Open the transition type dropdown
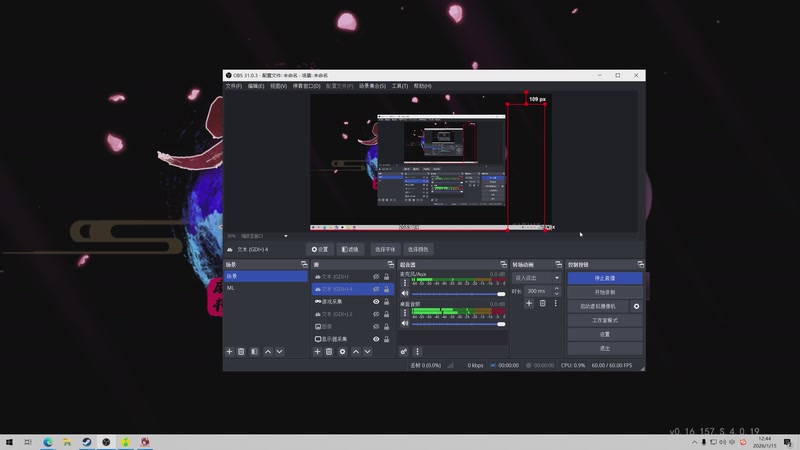 [536, 278]
